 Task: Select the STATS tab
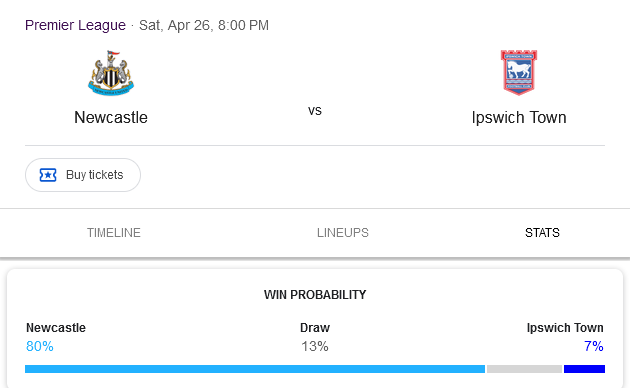(542, 233)
